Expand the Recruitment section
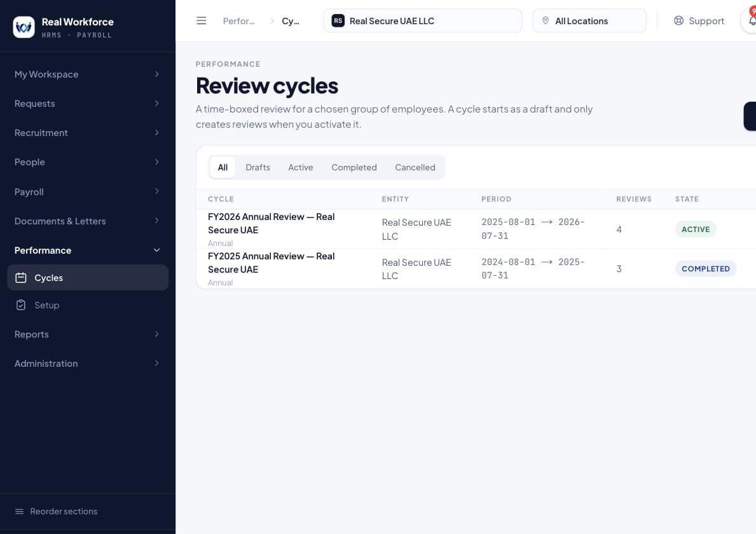The height and width of the screenshot is (534, 756). click(x=88, y=133)
